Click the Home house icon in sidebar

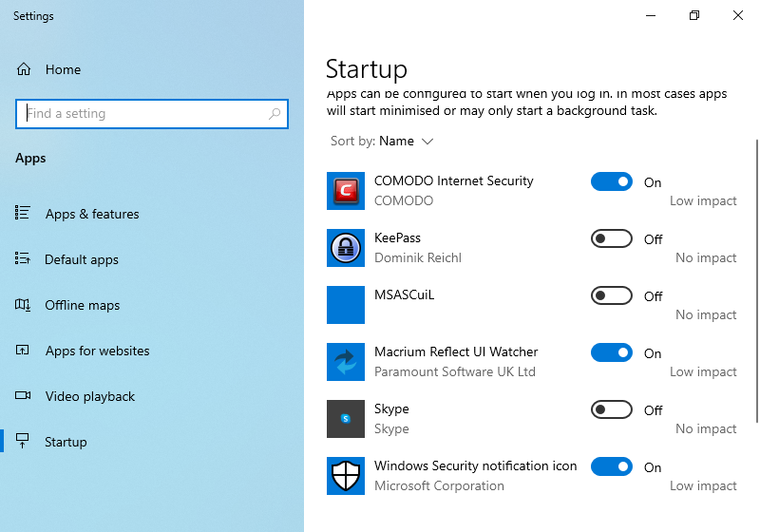[x=24, y=69]
